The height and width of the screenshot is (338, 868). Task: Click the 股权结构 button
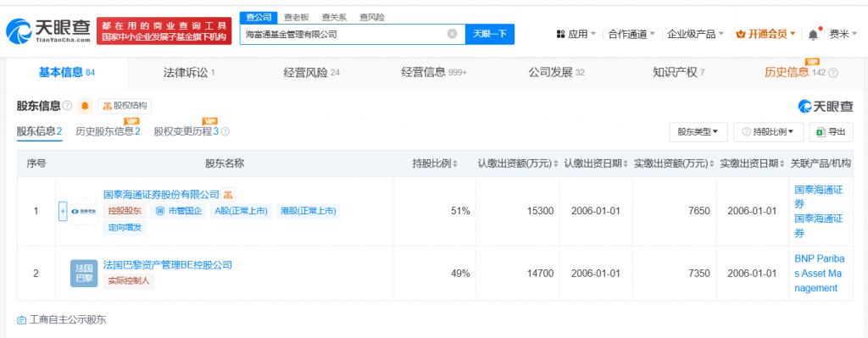coord(125,106)
